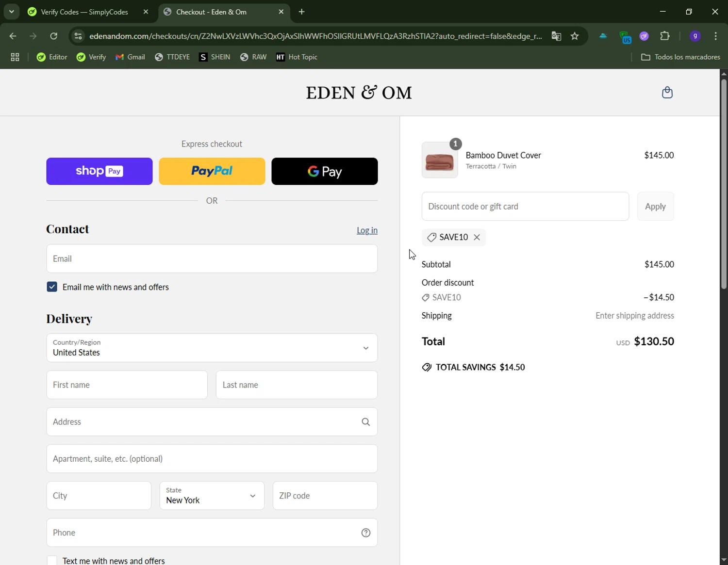Reload the checkout page

(x=54, y=36)
